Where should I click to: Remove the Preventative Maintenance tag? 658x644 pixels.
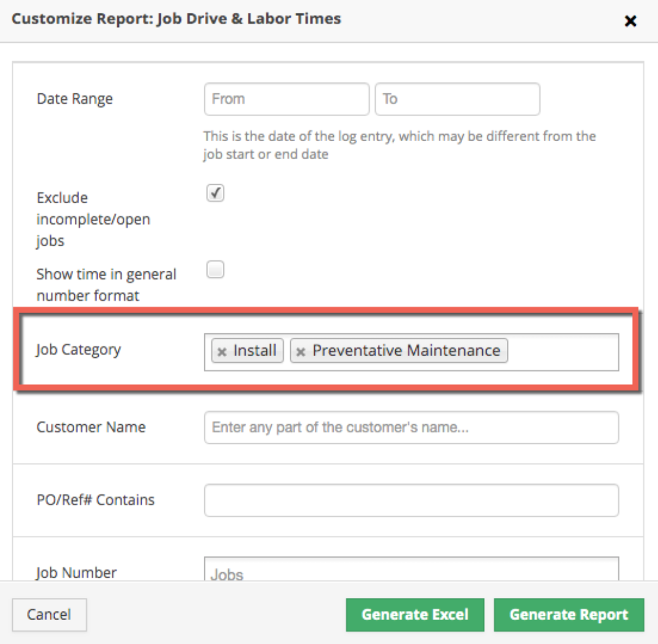pyautogui.click(x=300, y=351)
